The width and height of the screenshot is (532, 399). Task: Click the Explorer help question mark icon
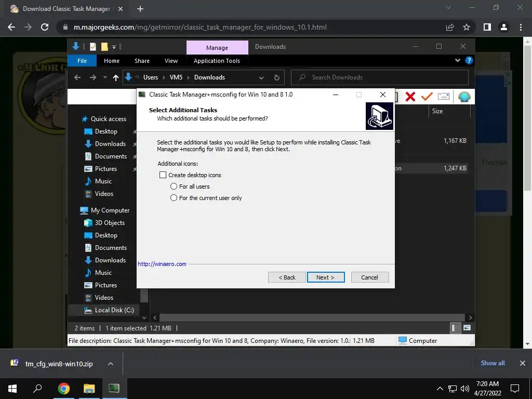469,60
